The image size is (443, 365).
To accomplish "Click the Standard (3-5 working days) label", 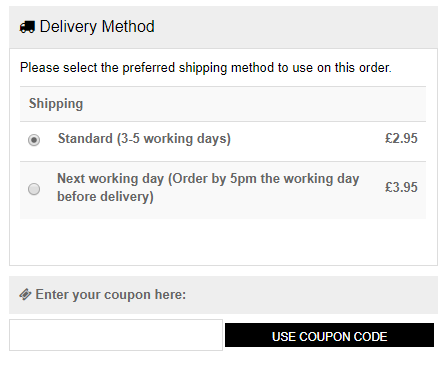I will [144, 139].
